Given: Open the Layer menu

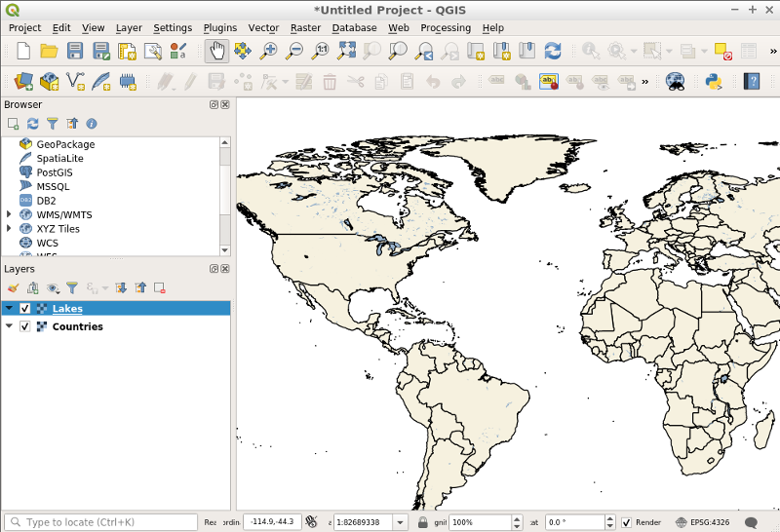Looking at the screenshot, I should click(x=129, y=28).
